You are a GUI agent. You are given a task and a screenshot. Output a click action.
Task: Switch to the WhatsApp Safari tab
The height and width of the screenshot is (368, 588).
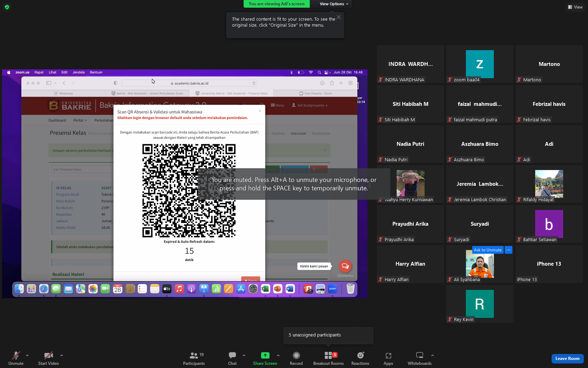pos(63,94)
